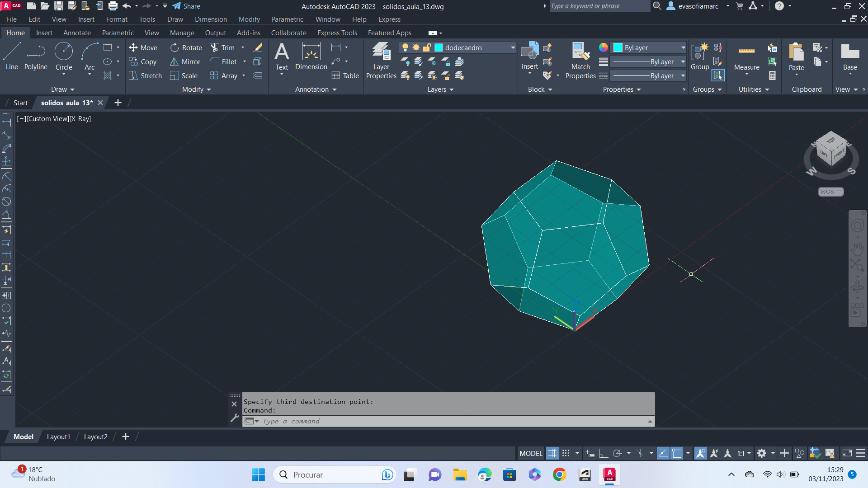Expand the Layers panel
This screenshot has width=868, height=488.
440,89
